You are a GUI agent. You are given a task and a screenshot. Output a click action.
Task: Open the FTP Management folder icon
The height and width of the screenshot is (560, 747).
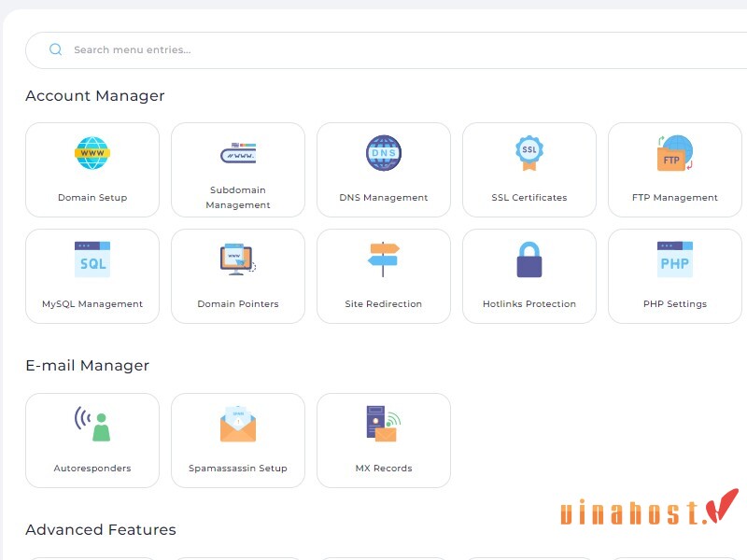675,153
